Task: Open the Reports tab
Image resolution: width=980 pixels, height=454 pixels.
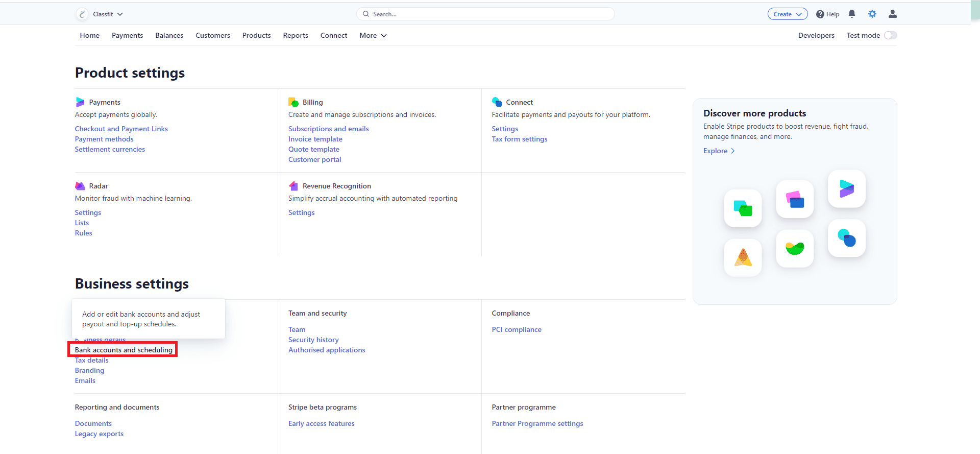Action: [296, 35]
